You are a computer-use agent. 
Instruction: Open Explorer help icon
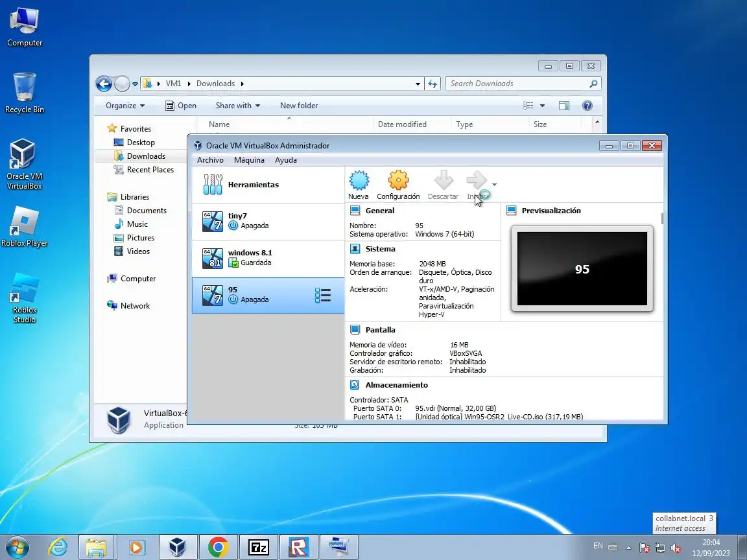(587, 106)
